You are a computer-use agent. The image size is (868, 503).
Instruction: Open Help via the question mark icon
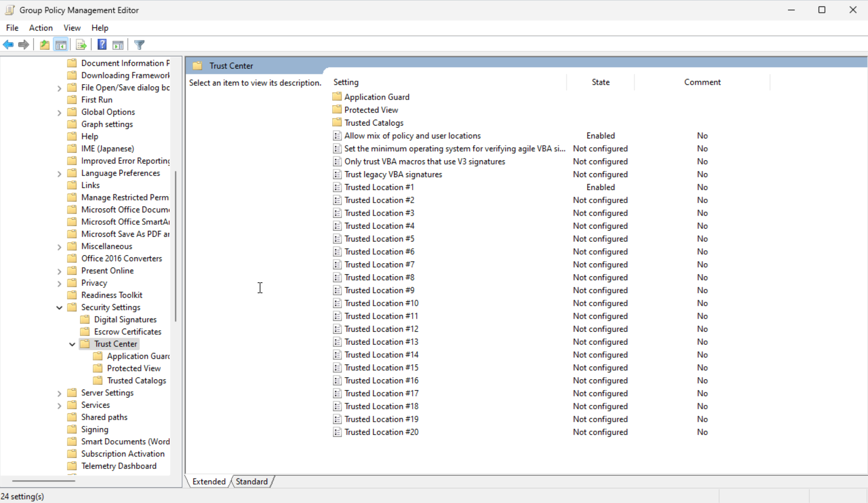[102, 45]
